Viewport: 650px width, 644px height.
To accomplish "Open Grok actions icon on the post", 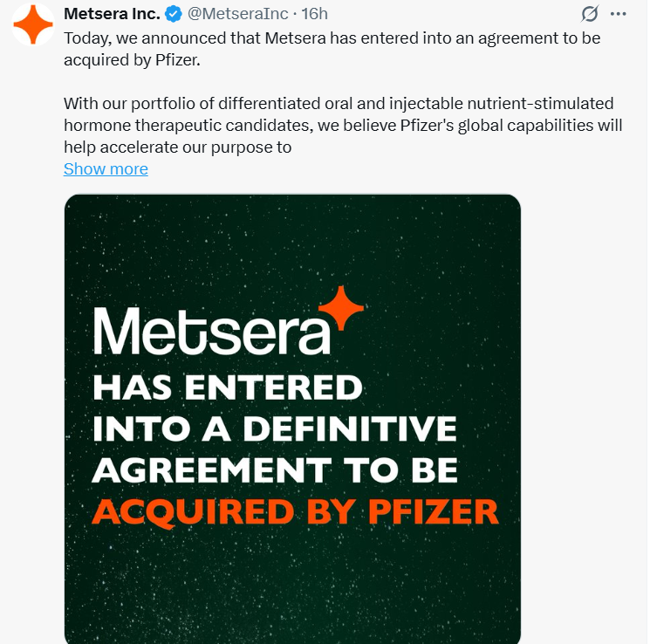I will pyautogui.click(x=590, y=14).
